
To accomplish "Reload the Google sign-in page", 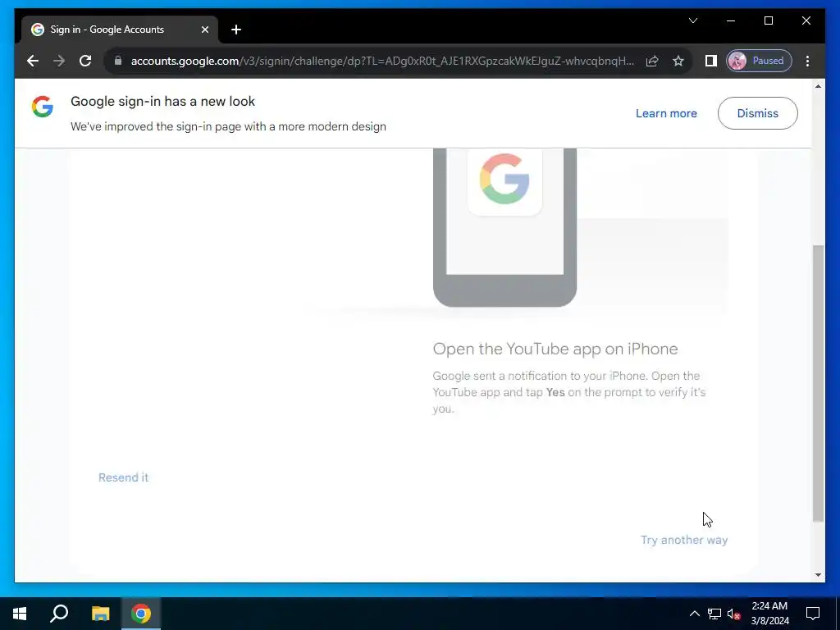I will click(x=85, y=61).
